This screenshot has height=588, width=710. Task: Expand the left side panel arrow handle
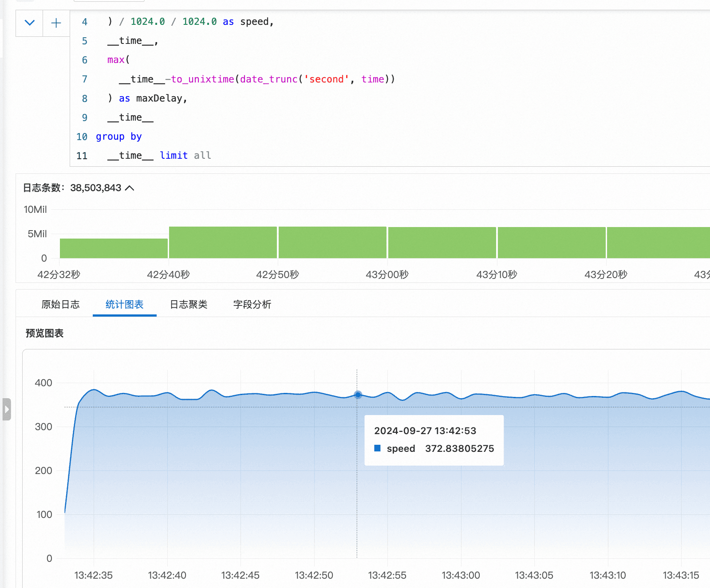[6, 409]
